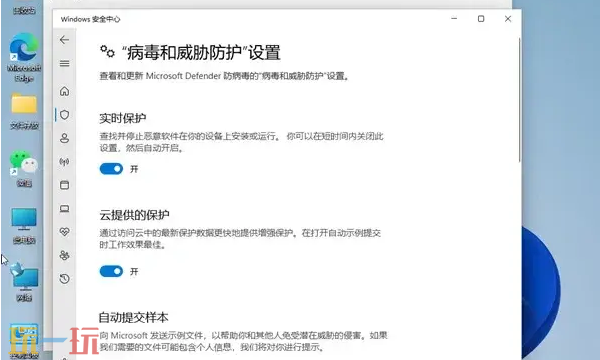Turn off the 实时保护 toggle

[x=111, y=169]
